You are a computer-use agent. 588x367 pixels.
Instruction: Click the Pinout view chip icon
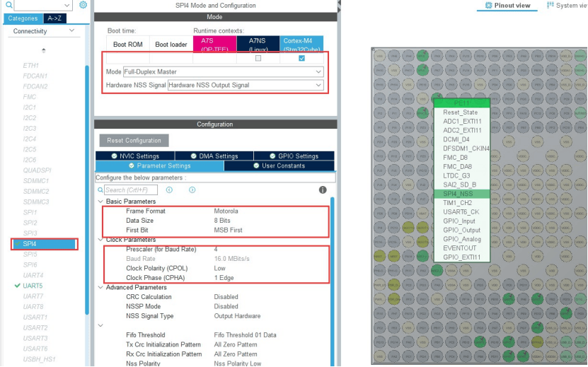point(488,5)
